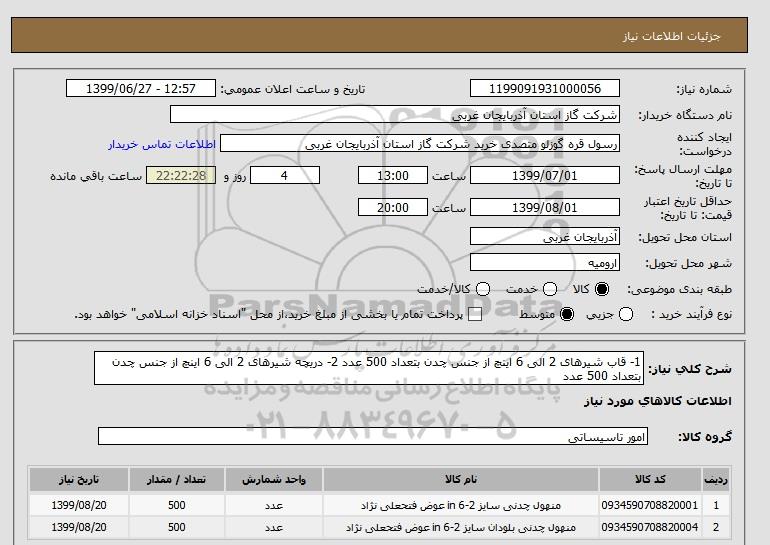Screen dimensions: 770x545
Task: Click the quantity 500 in row 1
Action: 176,505
